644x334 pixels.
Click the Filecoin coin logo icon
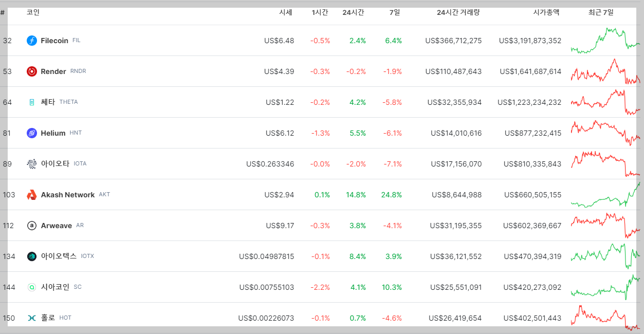click(32, 41)
